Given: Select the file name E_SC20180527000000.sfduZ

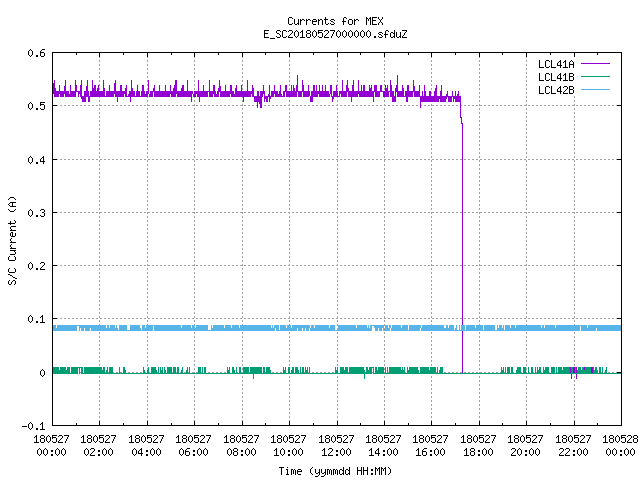Looking at the screenshot, I should point(335,34).
